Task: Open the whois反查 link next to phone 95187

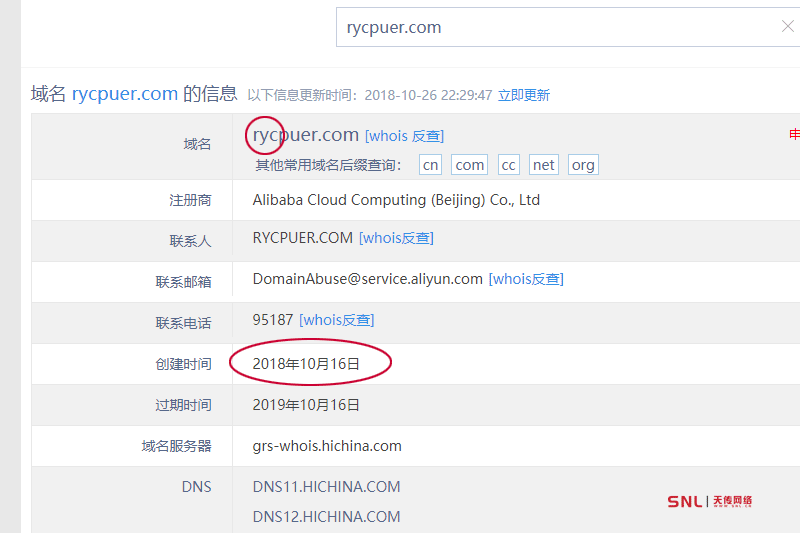Action: click(x=337, y=320)
